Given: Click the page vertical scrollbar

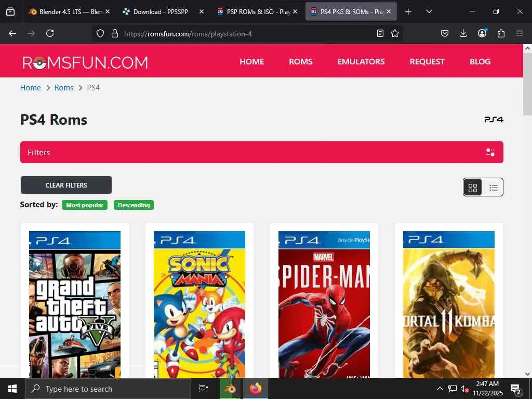Looking at the screenshot, I should coord(527,85).
